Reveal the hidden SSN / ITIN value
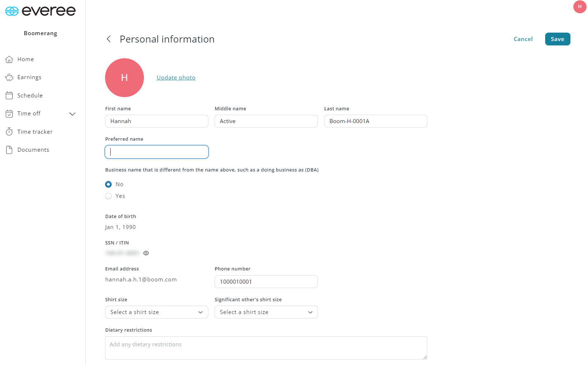588x365 pixels. 146,253
